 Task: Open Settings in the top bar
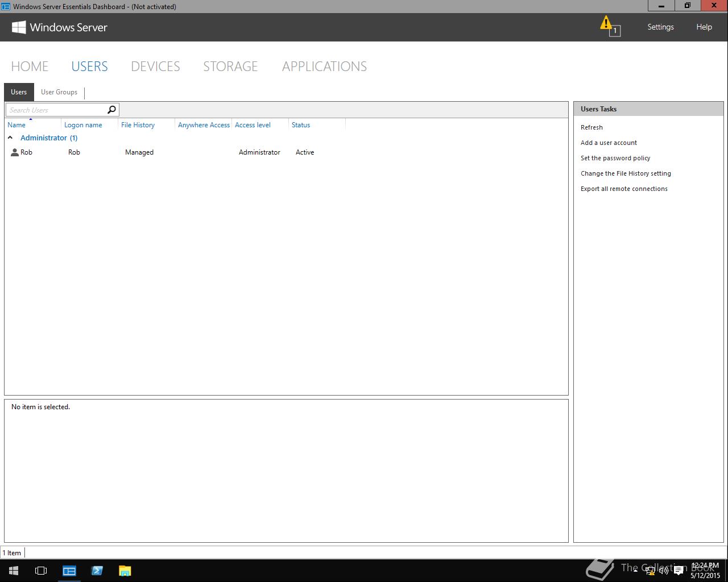(660, 27)
